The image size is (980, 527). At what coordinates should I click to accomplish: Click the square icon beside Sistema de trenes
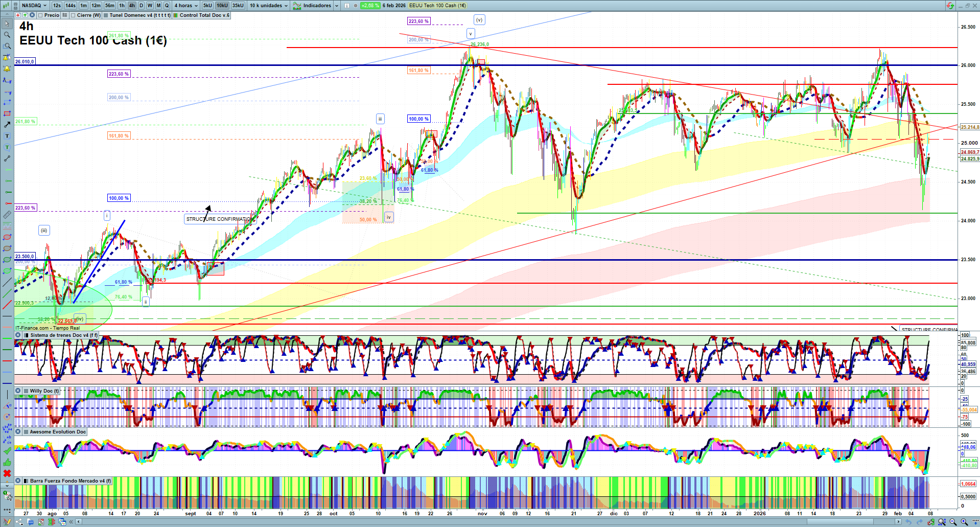pyautogui.click(x=26, y=335)
